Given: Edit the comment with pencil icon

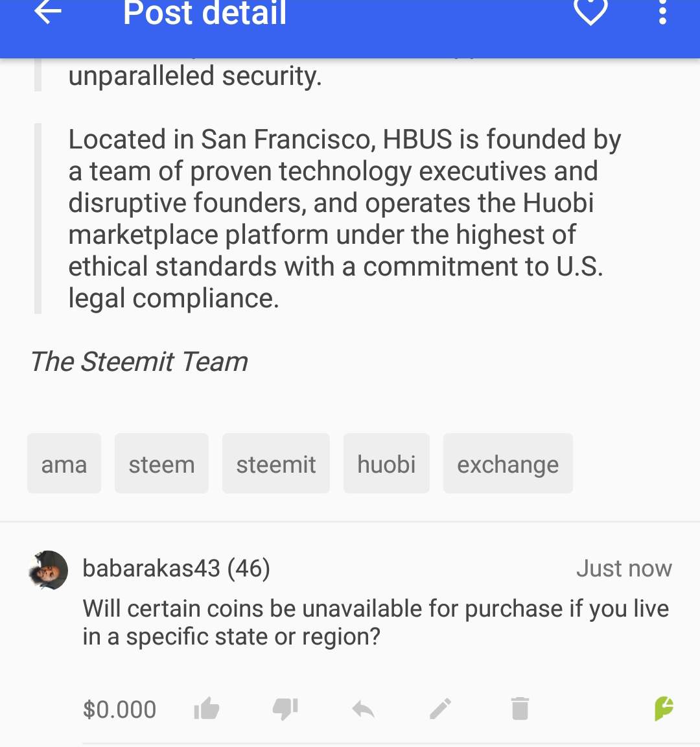Looking at the screenshot, I should (x=441, y=709).
